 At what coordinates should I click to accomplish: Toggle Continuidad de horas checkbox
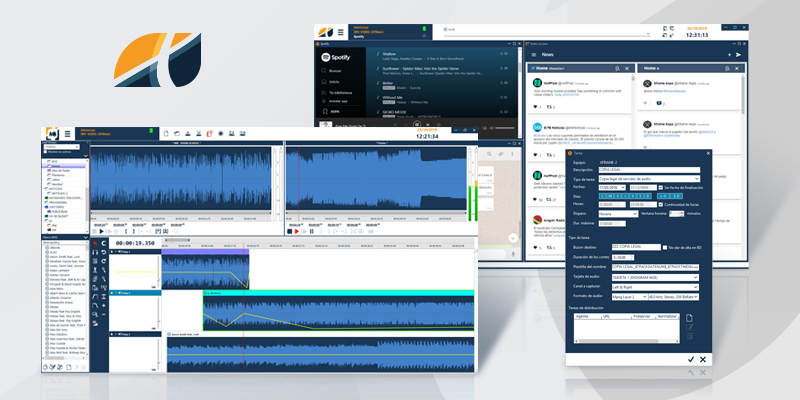[661, 205]
